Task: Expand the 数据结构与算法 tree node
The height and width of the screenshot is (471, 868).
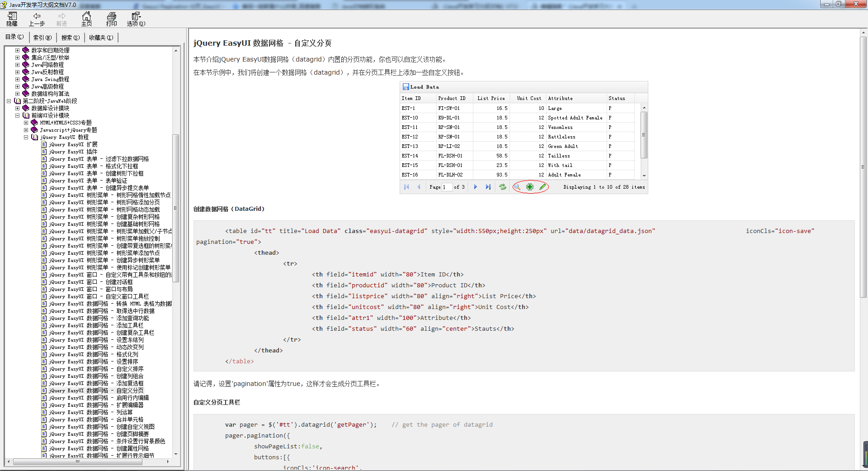Action: pyautogui.click(x=17, y=94)
